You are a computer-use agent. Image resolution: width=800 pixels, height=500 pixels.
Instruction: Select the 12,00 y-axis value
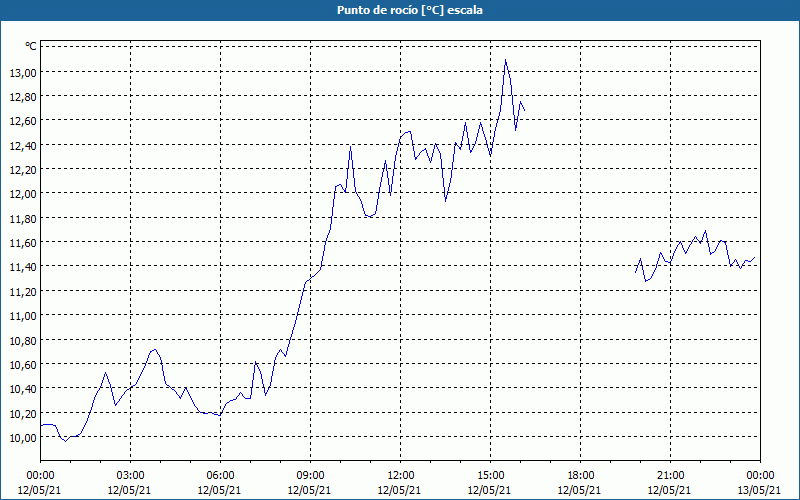pos(23,194)
